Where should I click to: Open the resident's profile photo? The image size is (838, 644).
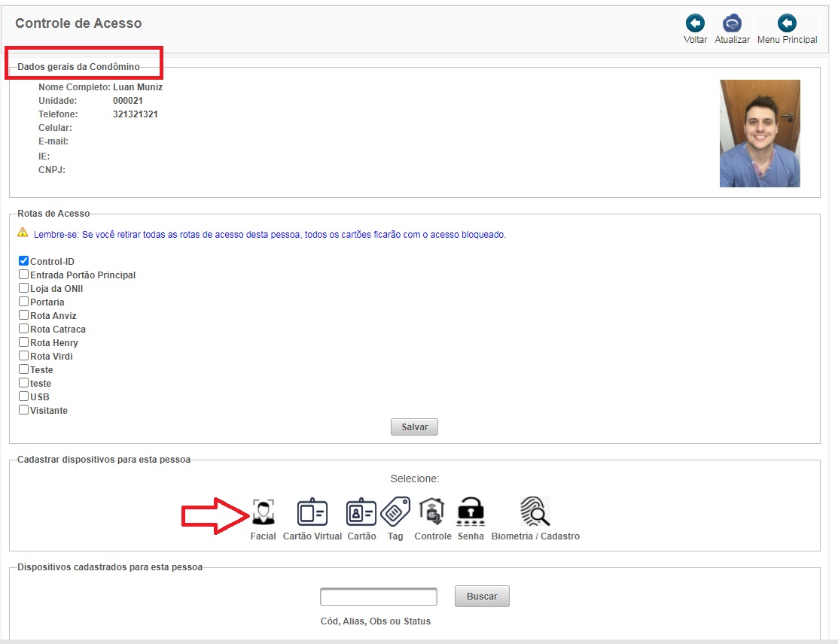(x=760, y=133)
